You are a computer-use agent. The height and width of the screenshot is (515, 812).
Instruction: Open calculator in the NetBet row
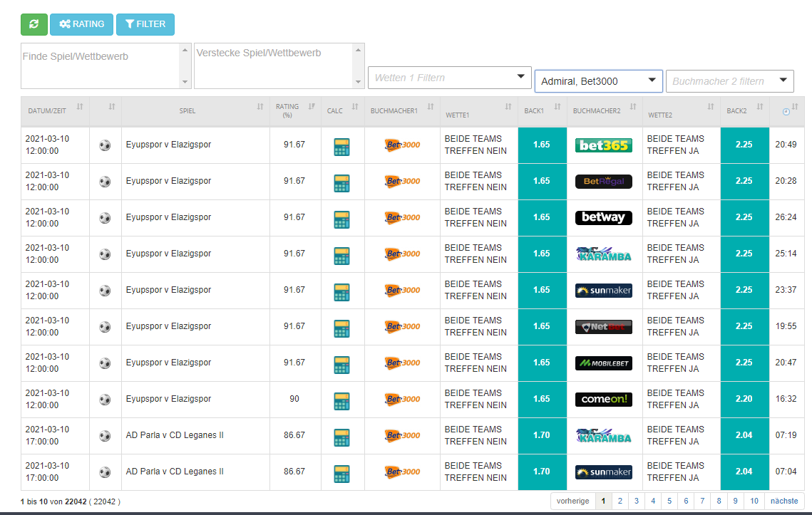pos(341,328)
